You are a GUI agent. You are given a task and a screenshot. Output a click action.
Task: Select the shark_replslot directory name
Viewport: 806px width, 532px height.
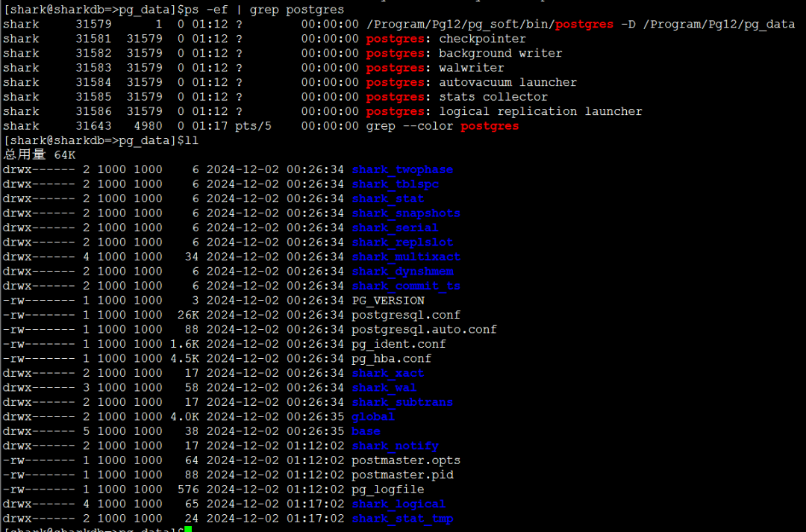pyautogui.click(x=402, y=242)
